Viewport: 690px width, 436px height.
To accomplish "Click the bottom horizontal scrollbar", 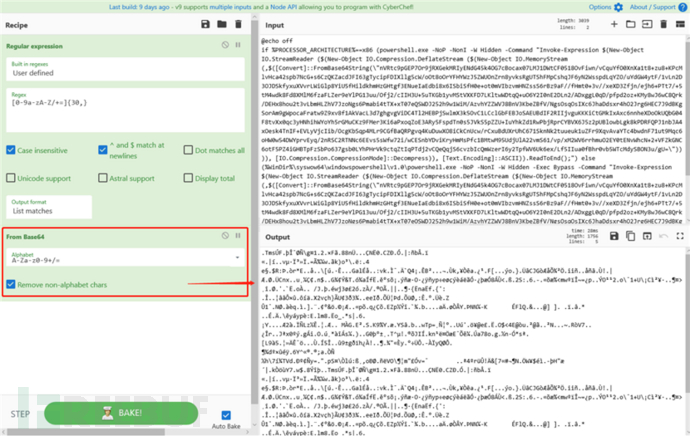I will (x=87, y=432).
